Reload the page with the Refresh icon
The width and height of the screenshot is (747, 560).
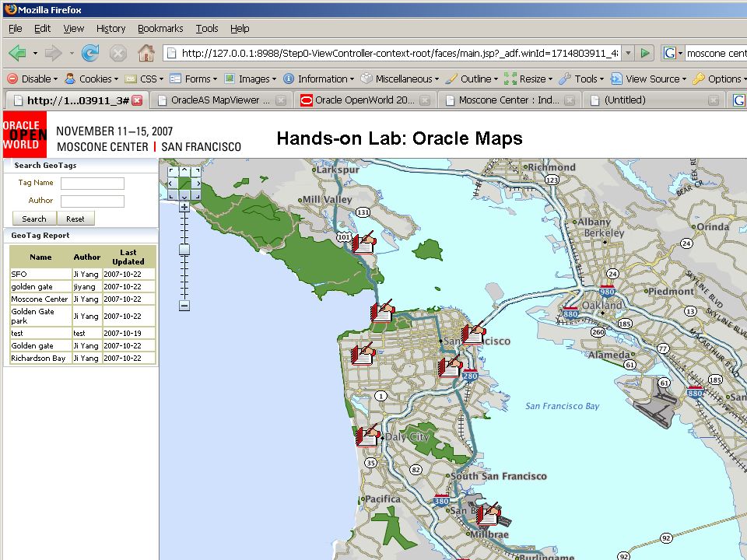coord(90,53)
